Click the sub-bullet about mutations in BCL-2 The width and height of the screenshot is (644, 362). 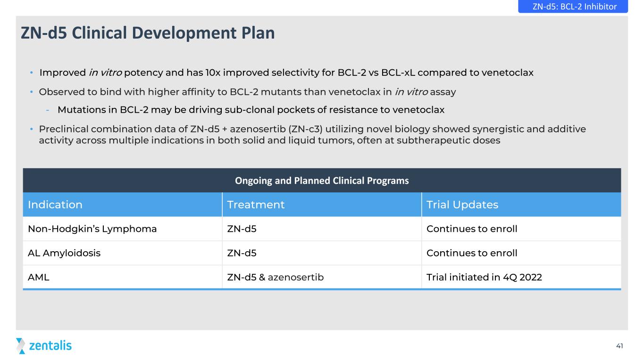point(251,110)
